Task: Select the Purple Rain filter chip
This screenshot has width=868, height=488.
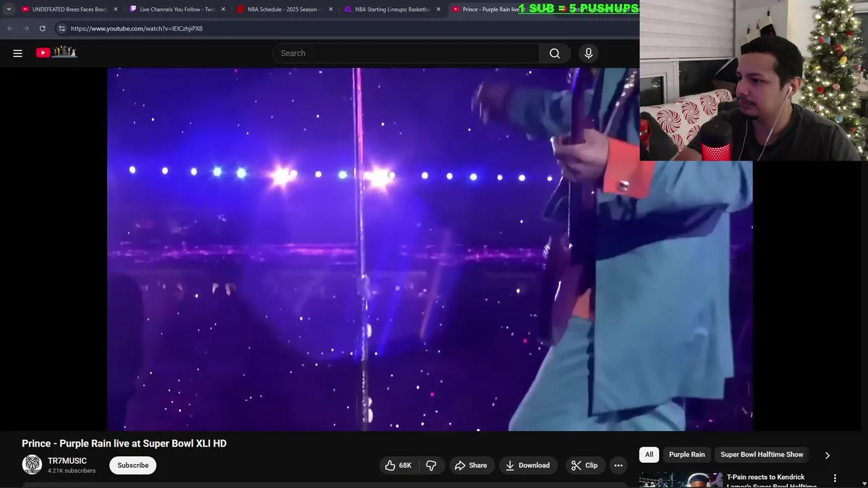Action: pyautogui.click(x=687, y=455)
